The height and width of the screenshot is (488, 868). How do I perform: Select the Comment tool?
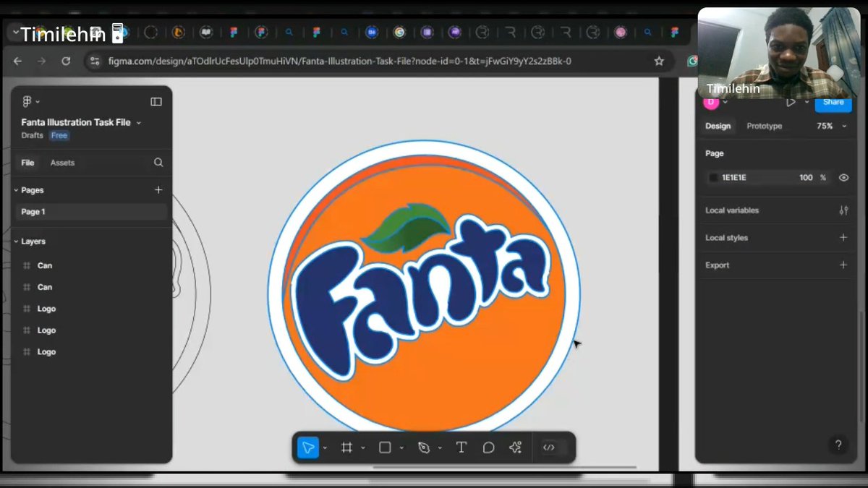tap(488, 448)
